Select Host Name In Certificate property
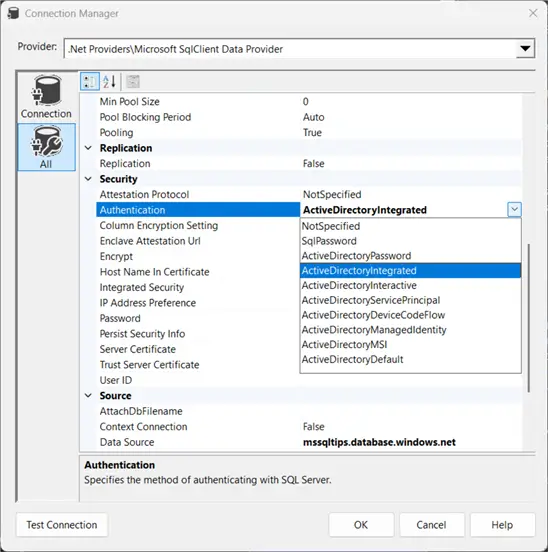This screenshot has width=548, height=552. tap(155, 272)
